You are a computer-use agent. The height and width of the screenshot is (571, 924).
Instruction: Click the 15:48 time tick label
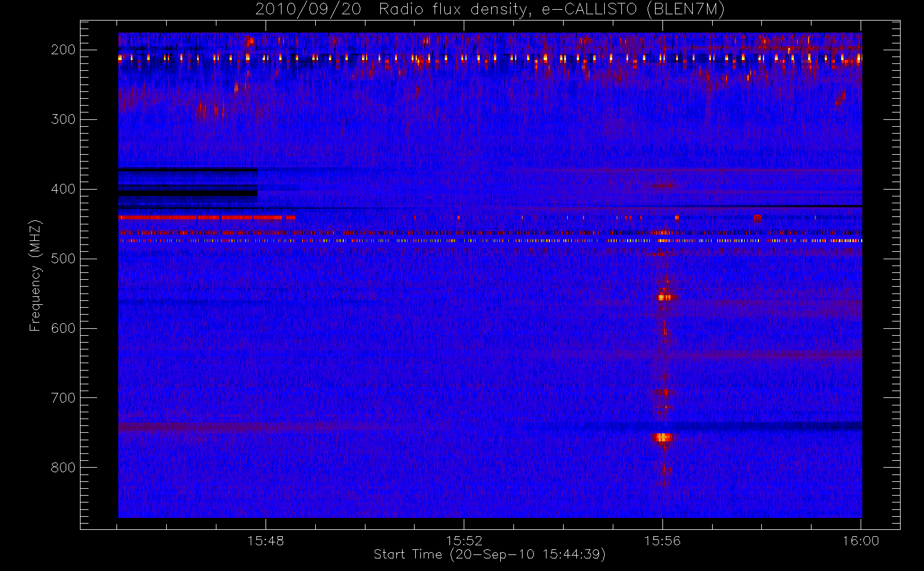[266, 541]
